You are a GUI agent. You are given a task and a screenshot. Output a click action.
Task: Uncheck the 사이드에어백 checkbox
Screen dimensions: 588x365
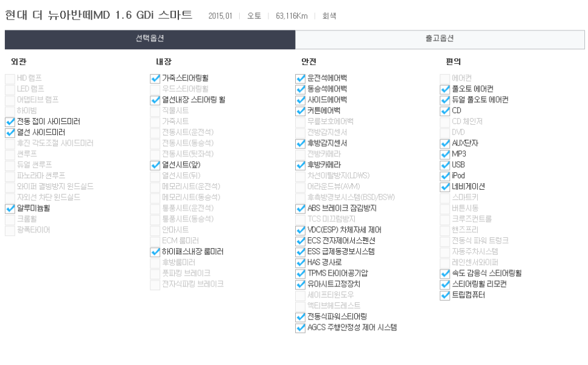click(300, 100)
